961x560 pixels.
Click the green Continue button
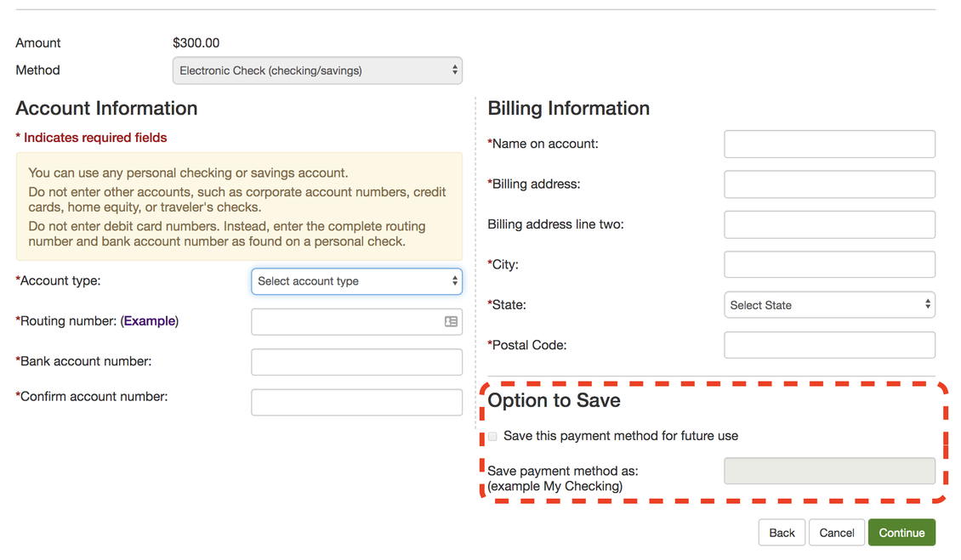901,533
